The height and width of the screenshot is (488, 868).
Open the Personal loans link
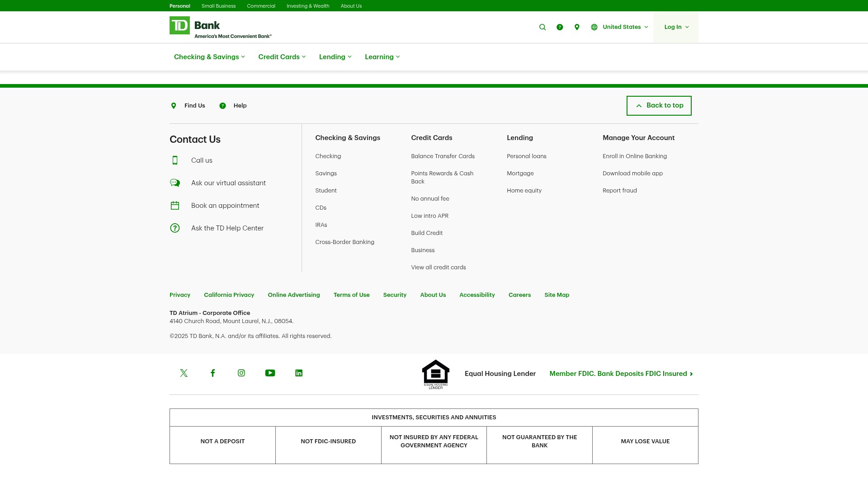527,156
